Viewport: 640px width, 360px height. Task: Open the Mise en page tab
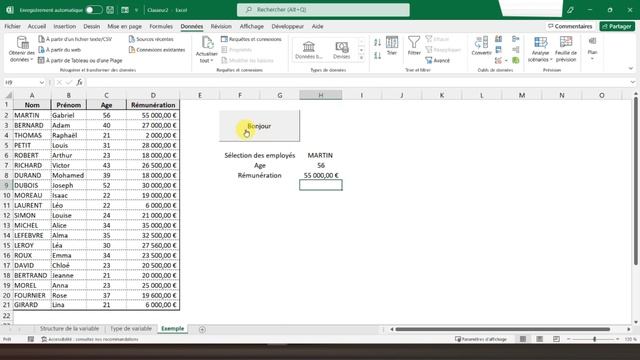pyautogui.click(x=124, y=26)
